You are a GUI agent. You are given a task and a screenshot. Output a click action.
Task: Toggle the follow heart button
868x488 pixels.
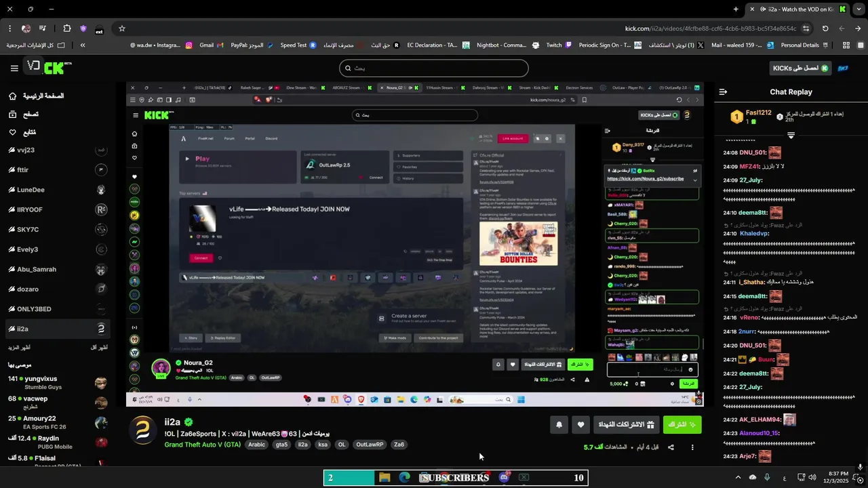[580, 425]
